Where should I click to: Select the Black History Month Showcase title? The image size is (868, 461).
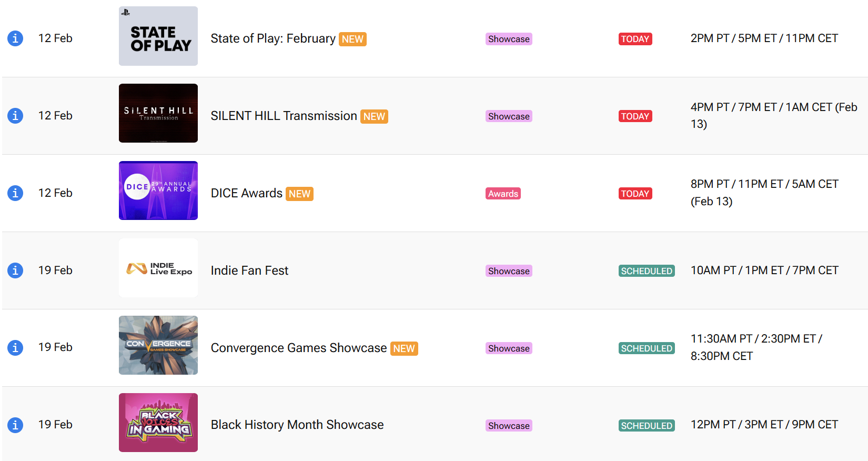tap(297, 425)
